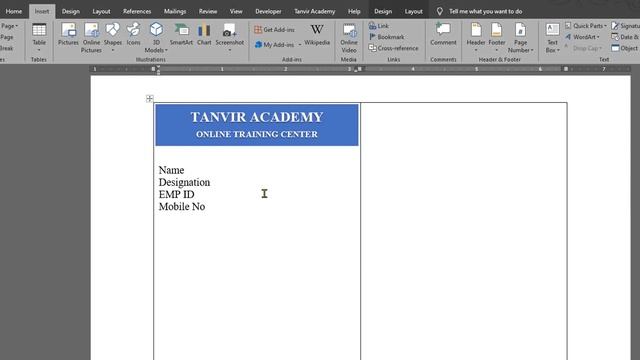Insert a Link

coord(379,26)
